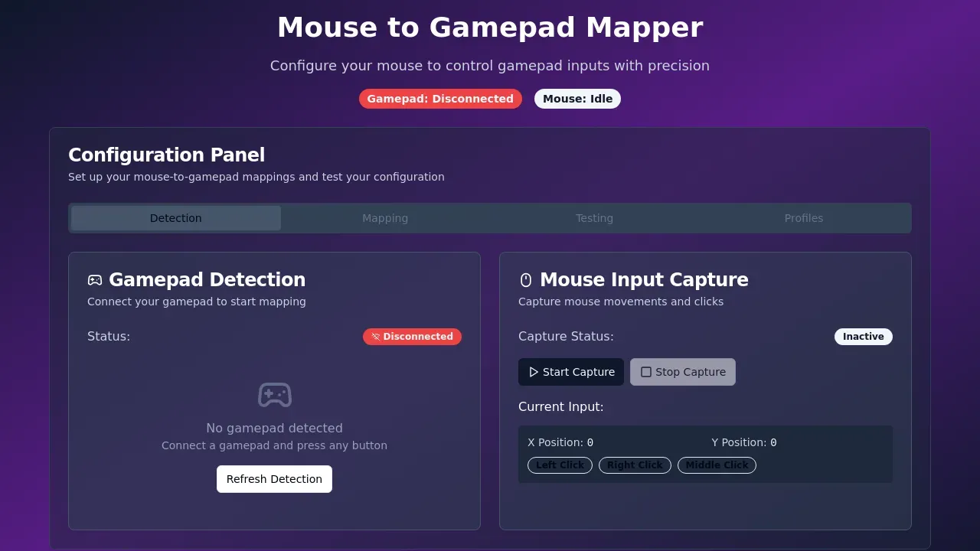The image size is (980, 551).
Task: Click the Inactive capture status badge
Action: [x=863, y=336]
